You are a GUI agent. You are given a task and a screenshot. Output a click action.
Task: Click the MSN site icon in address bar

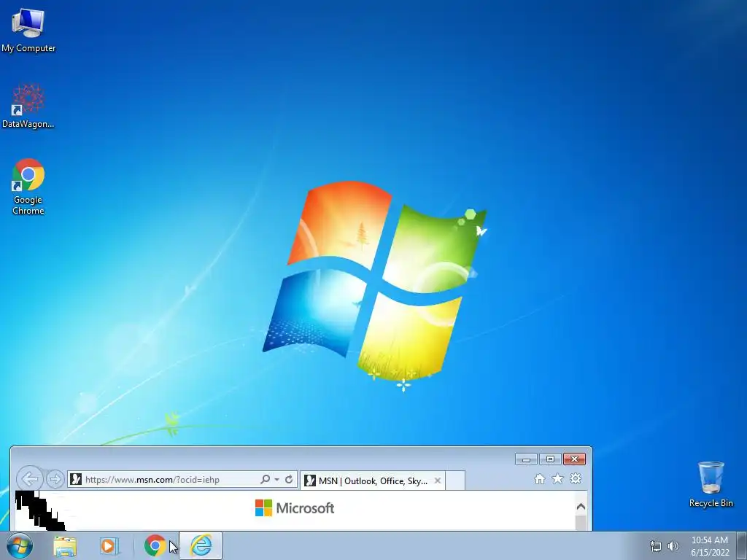point(76,479)
